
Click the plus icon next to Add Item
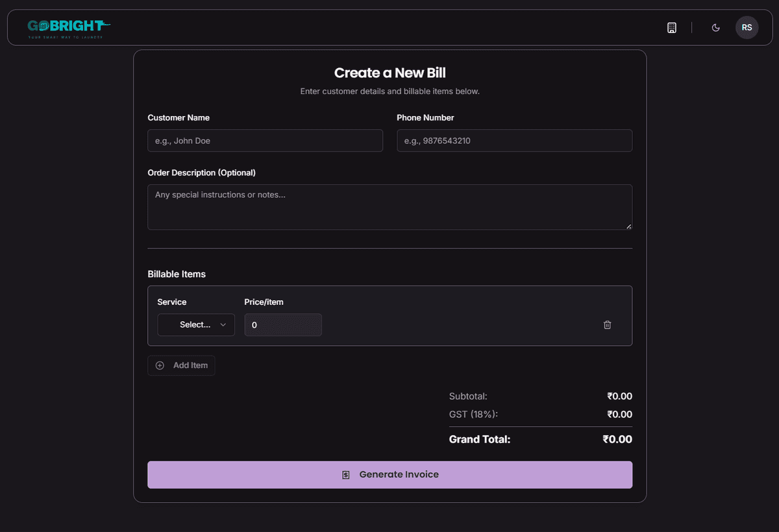point(160,365)
